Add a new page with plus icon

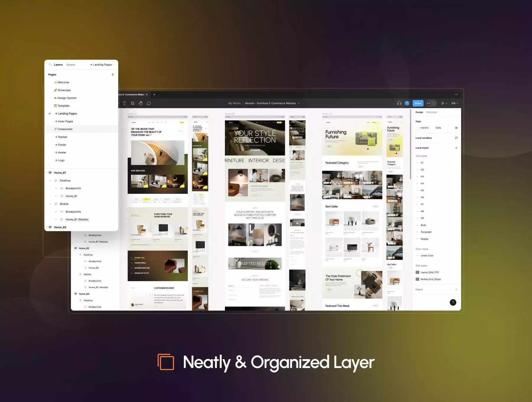pos(113,74)
